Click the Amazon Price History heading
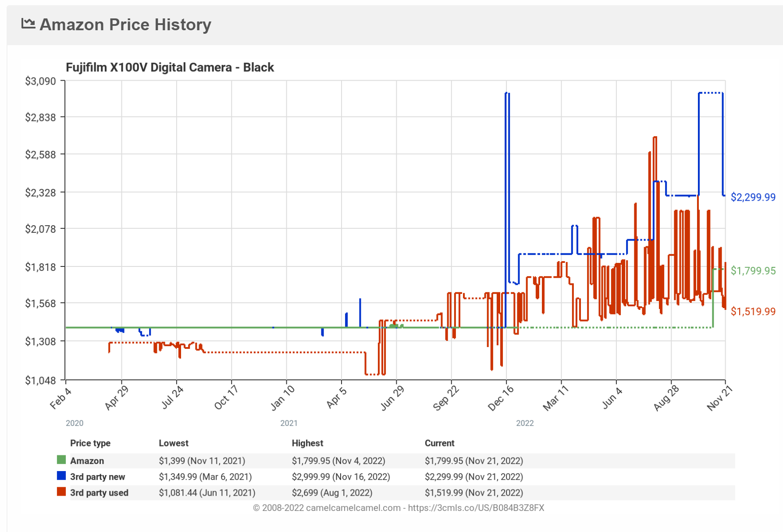Image resolution: width=783 pixels, height=532 pixels. 125,25
